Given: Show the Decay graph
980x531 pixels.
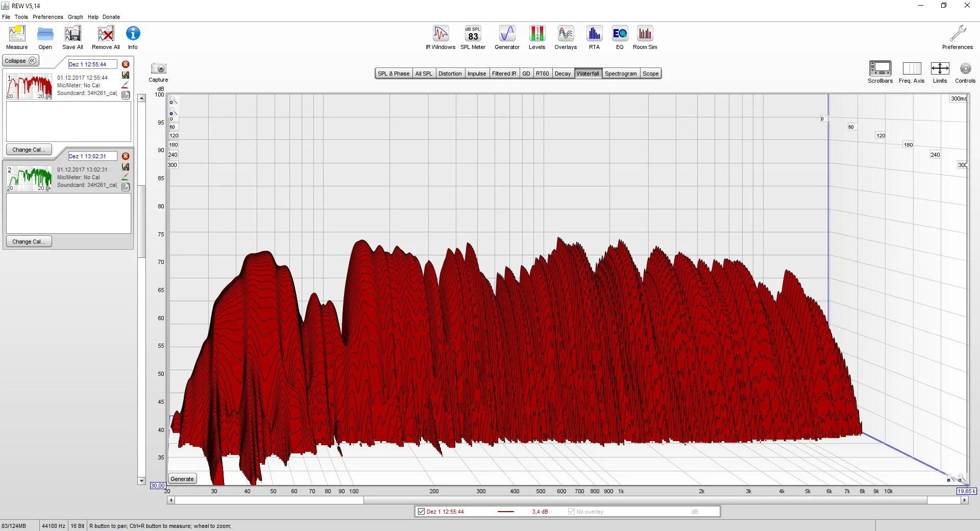Looking at the screenshot, I should click(x=562, y=74).
